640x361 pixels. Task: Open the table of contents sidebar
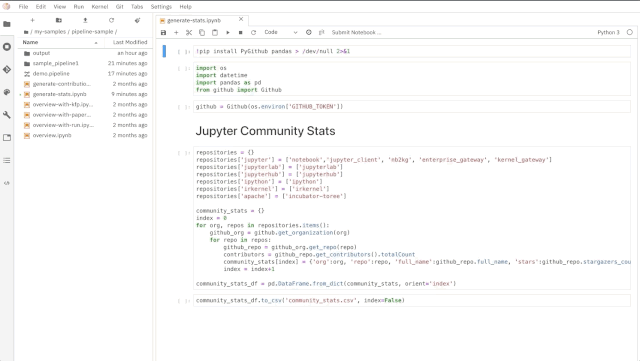[x=7, y=160]
